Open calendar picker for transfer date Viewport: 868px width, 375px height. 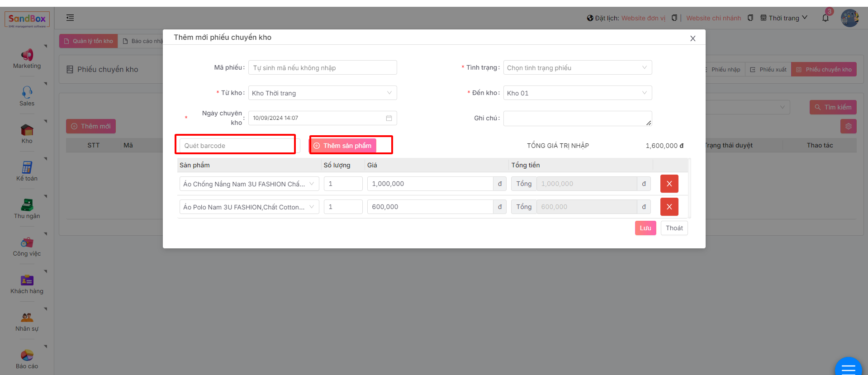coord(389,118)
